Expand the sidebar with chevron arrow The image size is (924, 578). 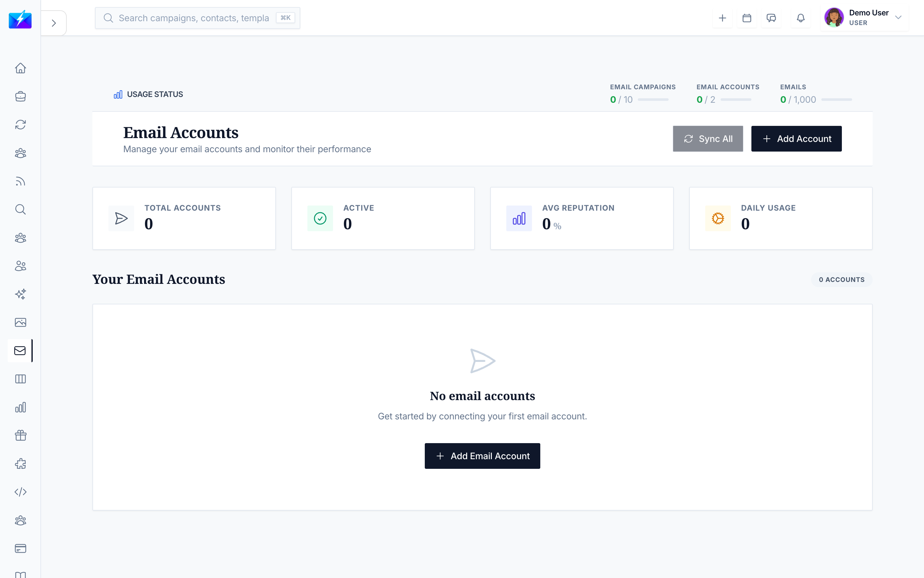coord(54,23)
